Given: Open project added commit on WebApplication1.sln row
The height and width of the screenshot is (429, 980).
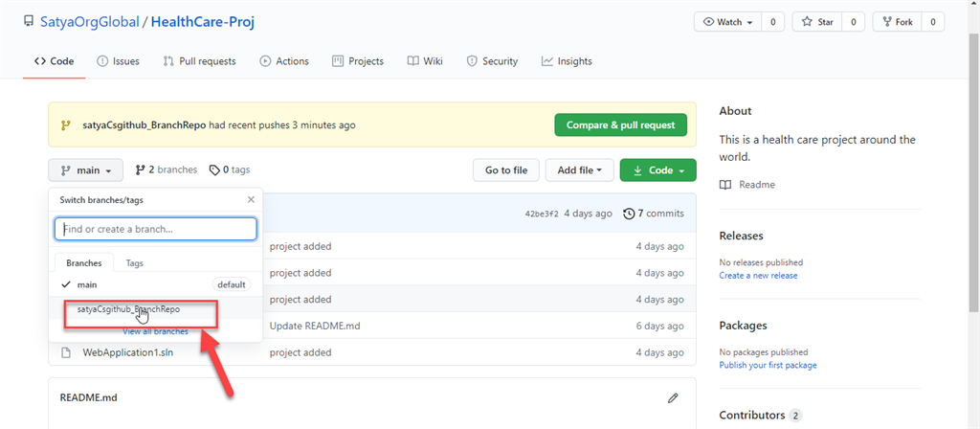Looking at the screenshot, I should [300, 352].
